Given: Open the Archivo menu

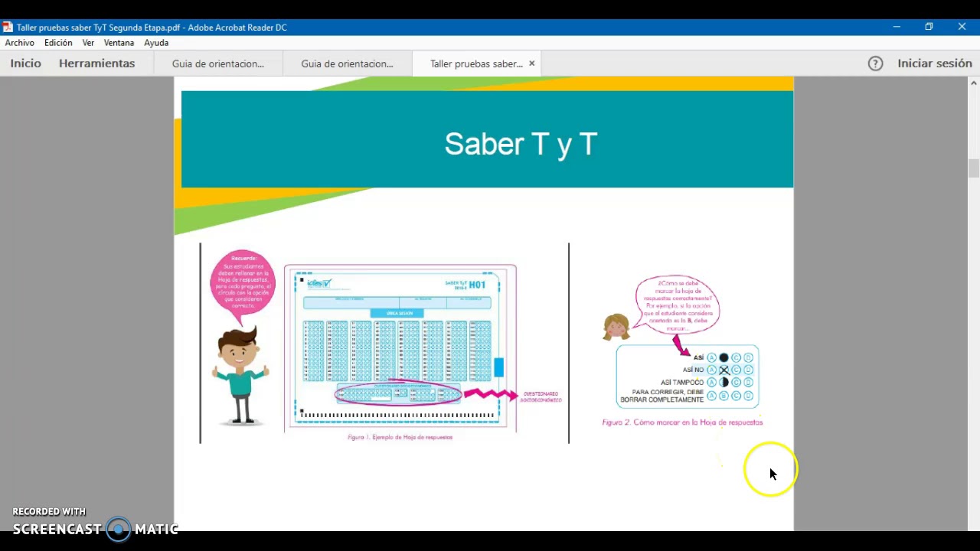Looking at the screenshot, I should coord(20,43).
